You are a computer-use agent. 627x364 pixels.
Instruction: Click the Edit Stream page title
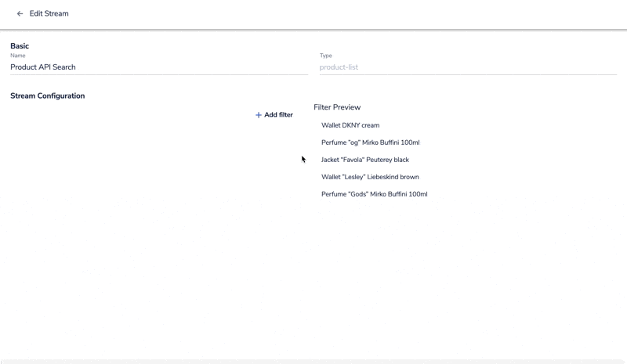[x=49, y=13]
